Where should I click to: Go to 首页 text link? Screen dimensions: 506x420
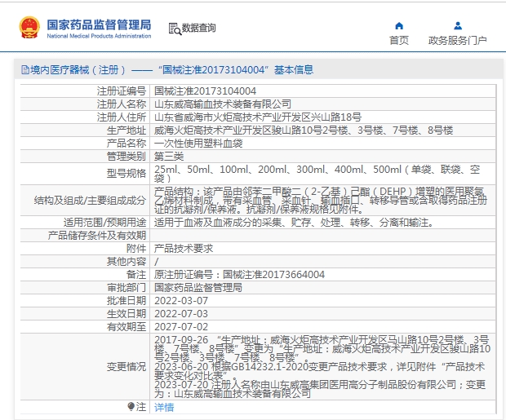click(x=399, y=40)
